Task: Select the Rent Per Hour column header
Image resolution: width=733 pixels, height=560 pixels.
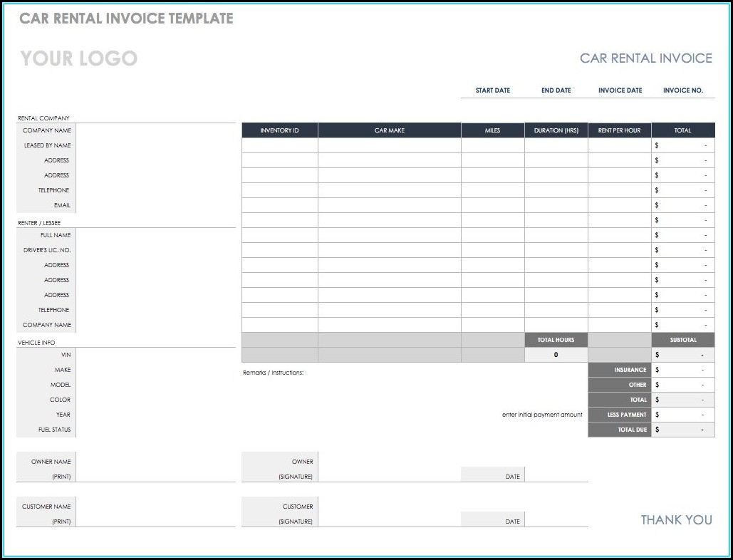Action: point(619,130)
